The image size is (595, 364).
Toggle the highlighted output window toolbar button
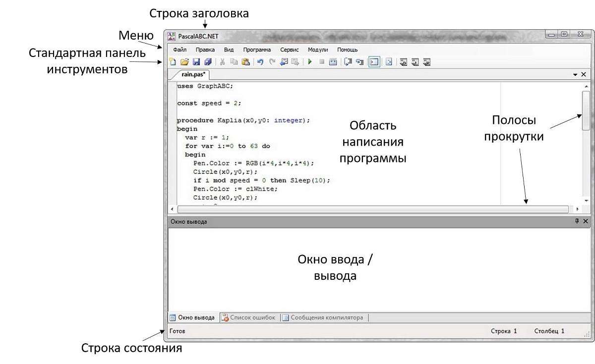(x=374, y=62)
